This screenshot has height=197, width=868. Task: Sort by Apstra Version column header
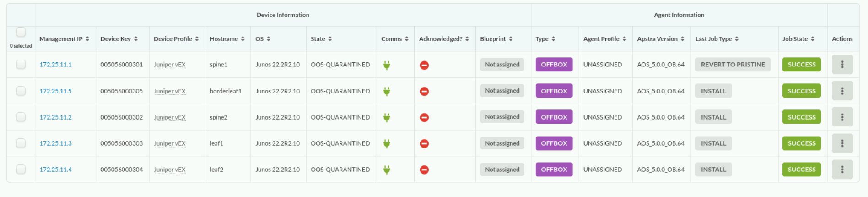(661, 39)
